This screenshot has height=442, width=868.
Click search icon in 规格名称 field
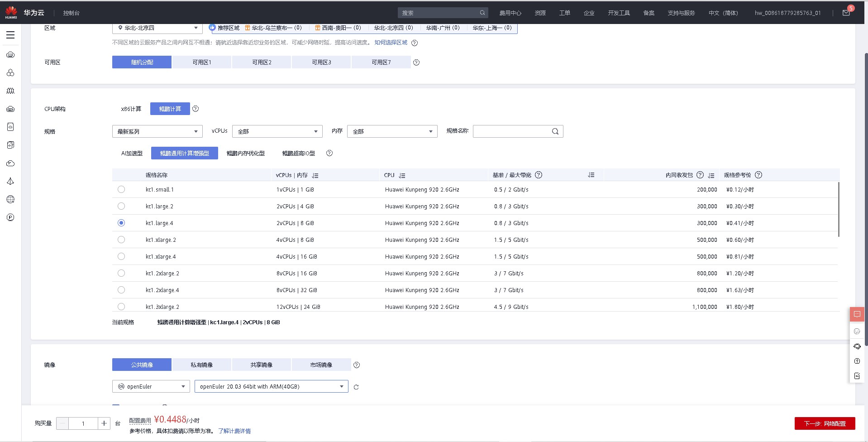pyautogui.click(x=555, y=131)
